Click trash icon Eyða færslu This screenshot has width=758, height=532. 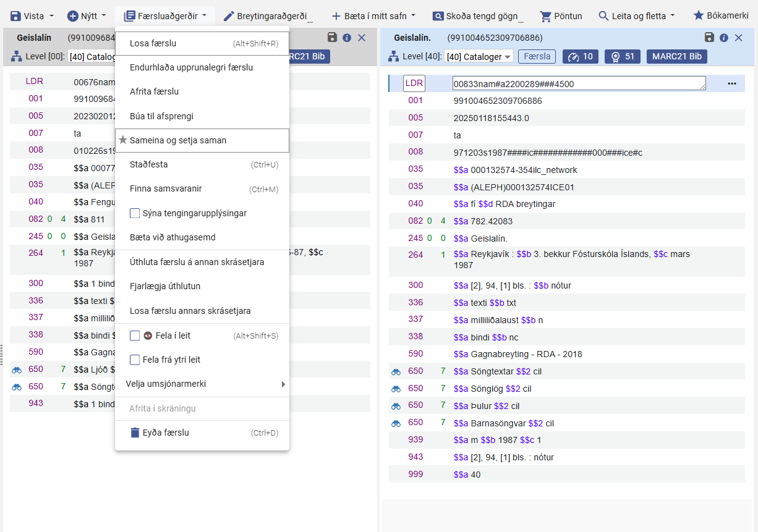click(x=135, y=433)
